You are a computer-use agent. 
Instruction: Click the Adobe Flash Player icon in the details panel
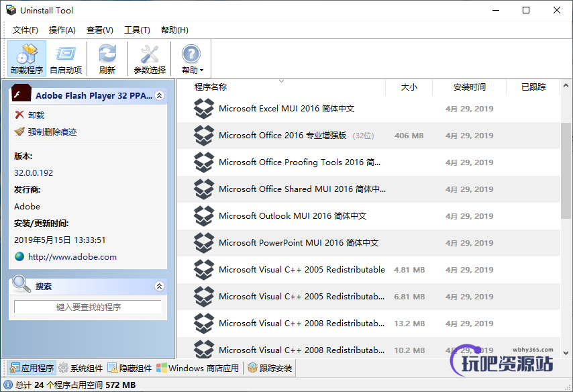[x=21, y=93]
